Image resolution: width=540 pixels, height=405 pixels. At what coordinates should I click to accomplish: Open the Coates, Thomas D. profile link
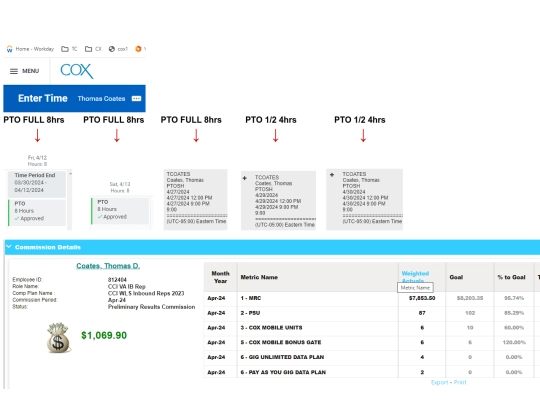[x=108, y=266]
